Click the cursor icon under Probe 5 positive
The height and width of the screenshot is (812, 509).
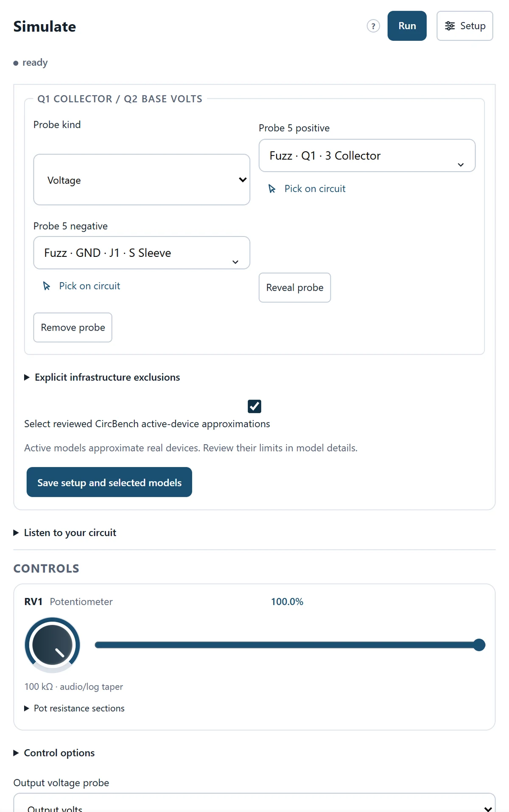(272, 189)
